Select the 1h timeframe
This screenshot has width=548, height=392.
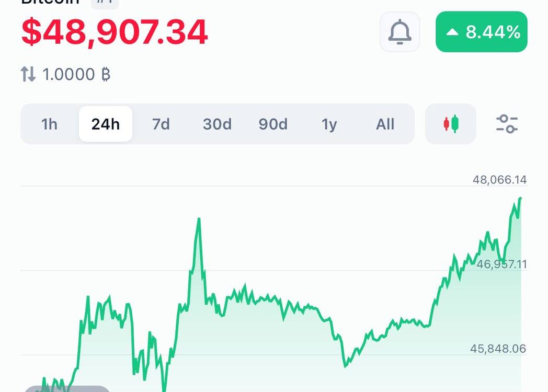pos(49,124)
